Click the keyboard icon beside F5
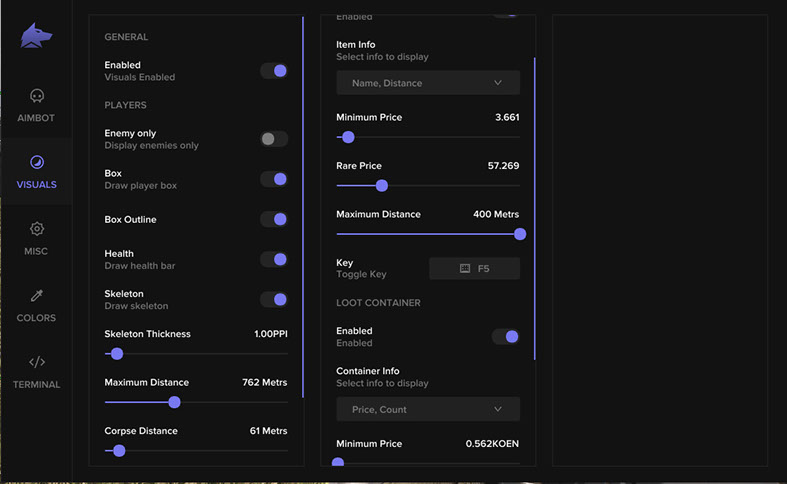Viewport: 787px width, 484px height. click(x=464, y=269)
